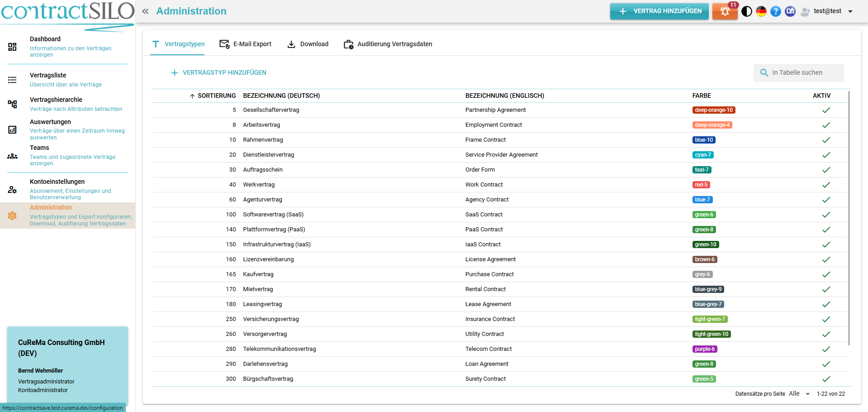The width and height of the screenshot is (868, 412).
Task: Toggle the dark/light contrast mode icon
Action: click(747, 11)
